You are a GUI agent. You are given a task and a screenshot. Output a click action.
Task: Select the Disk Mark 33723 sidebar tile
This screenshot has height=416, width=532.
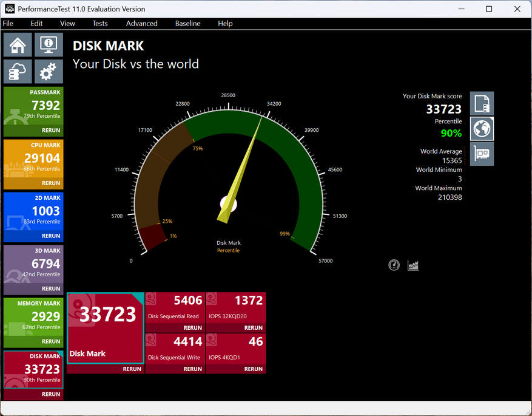click(x=33, y=369)
